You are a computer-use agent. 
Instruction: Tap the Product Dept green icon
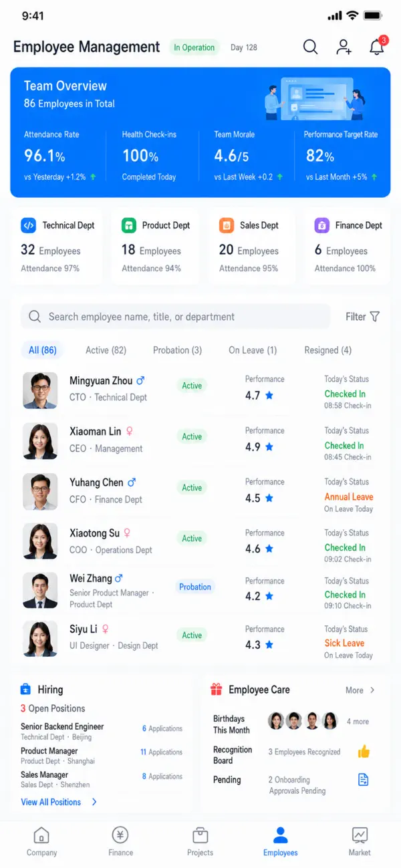click(x=129, y=225)
